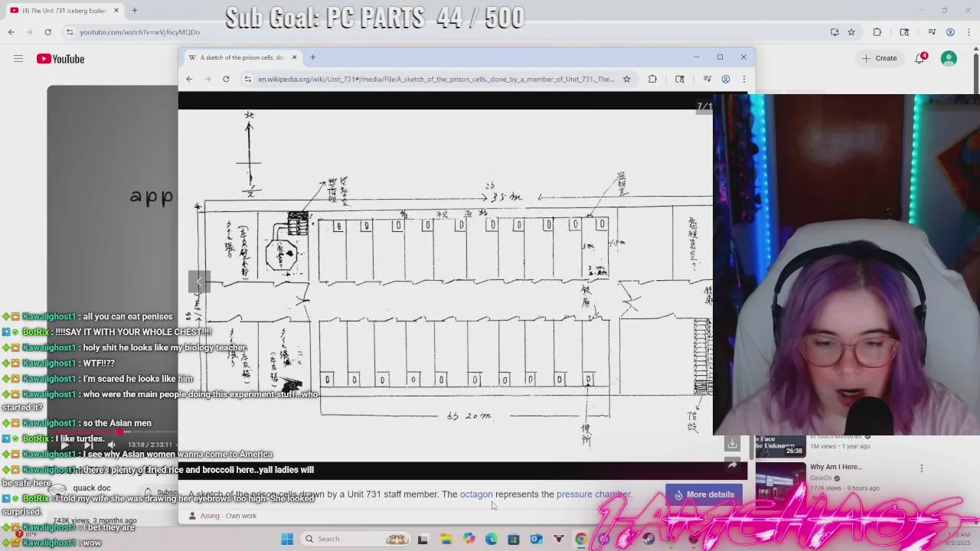Open 'Why Am I Here...' suggested video
The height and width of the screenshot is (551, 980).
pos(836,467)
